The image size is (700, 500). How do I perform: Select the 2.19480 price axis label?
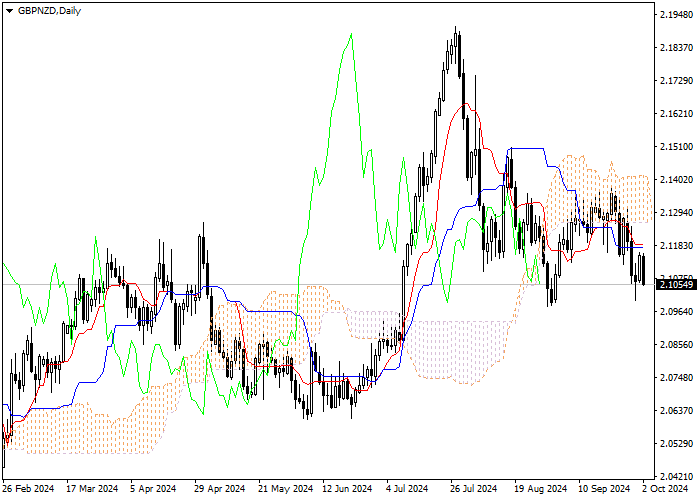click(x=676, y=15)
